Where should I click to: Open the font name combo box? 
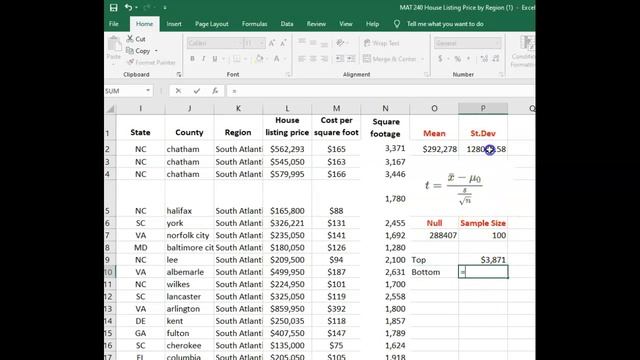tap(215, 43)
